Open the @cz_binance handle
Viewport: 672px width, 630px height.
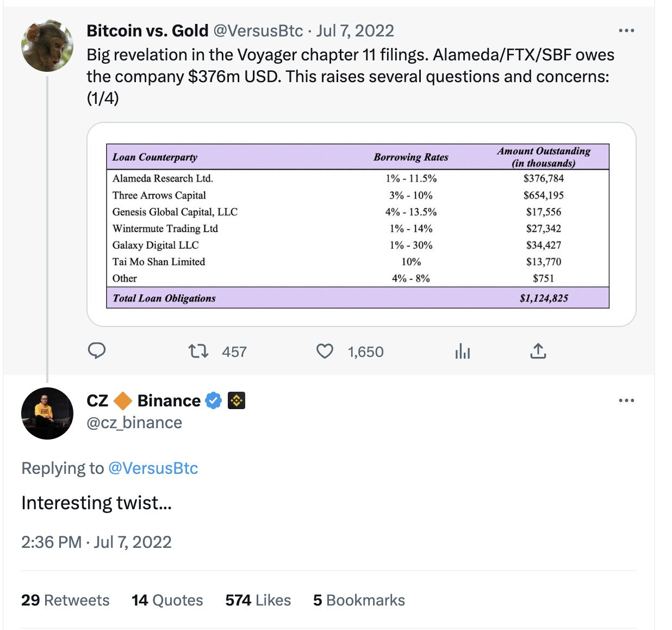click(134, 423)
